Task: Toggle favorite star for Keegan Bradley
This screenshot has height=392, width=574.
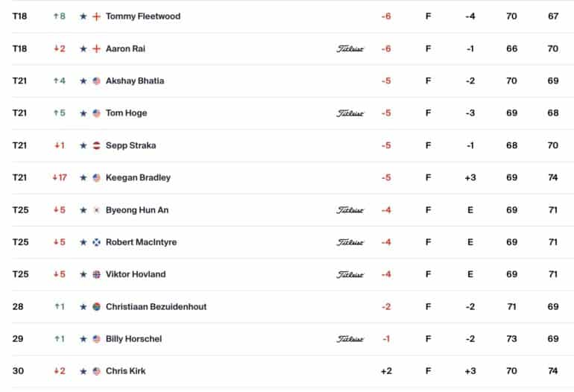Action: click(83, 177)
